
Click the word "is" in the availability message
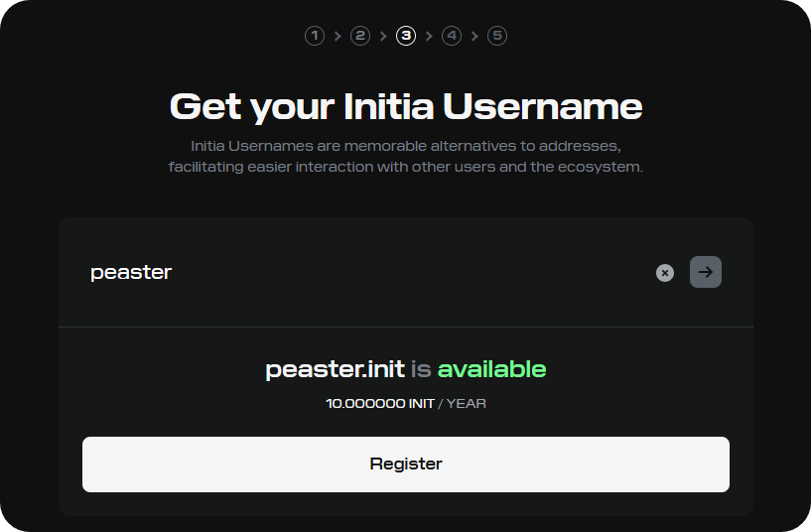click(421, 370)
